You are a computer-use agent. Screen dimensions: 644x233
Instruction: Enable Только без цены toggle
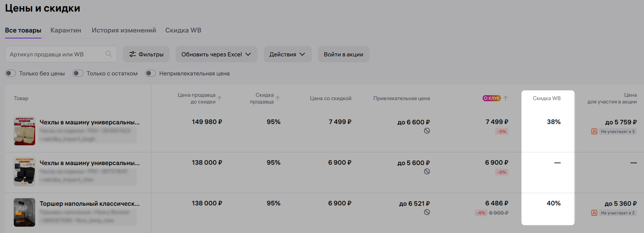click(x=10, y=73)
